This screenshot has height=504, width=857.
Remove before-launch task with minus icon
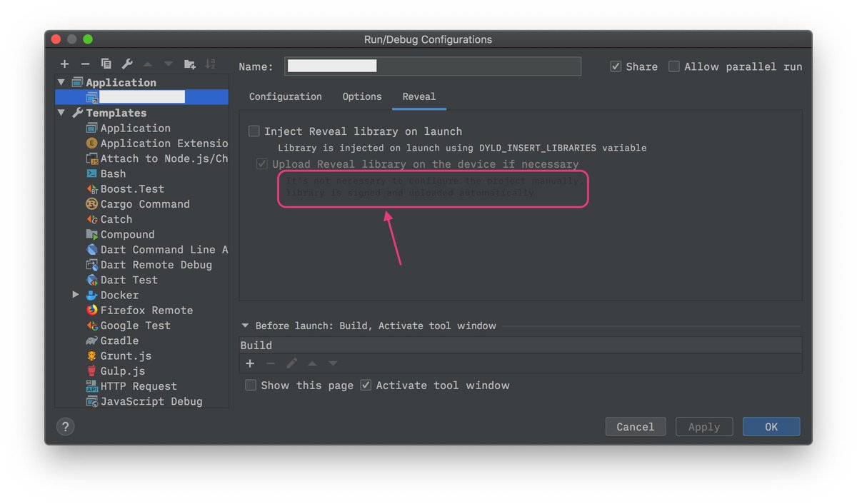pos(271,363)
